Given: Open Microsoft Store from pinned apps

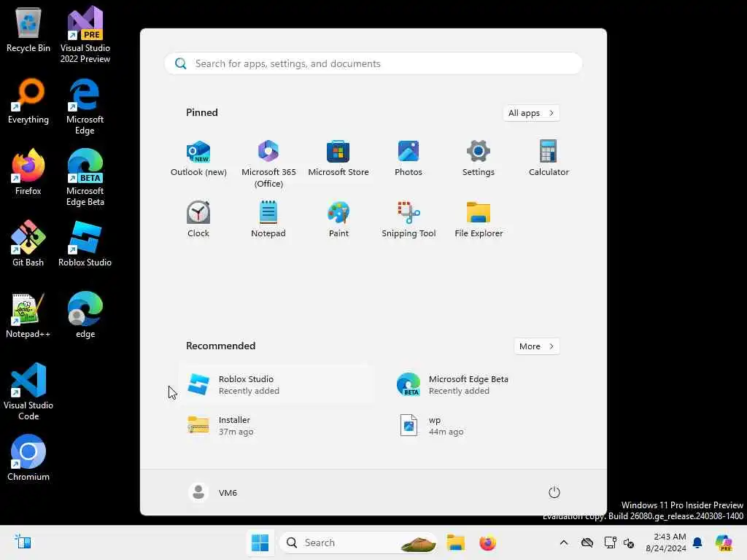Looking at the screenshot, I should click(338, 158).
